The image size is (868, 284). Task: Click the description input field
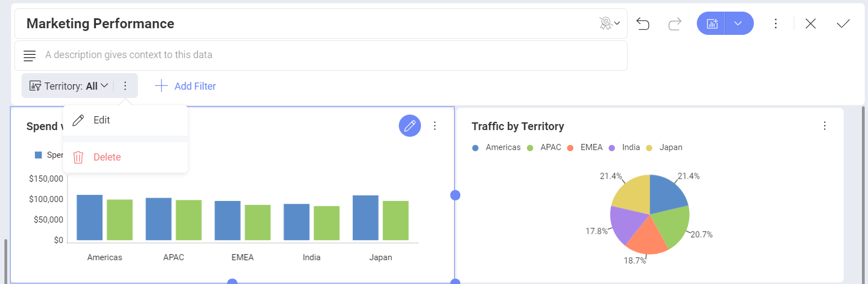[320, 55]
